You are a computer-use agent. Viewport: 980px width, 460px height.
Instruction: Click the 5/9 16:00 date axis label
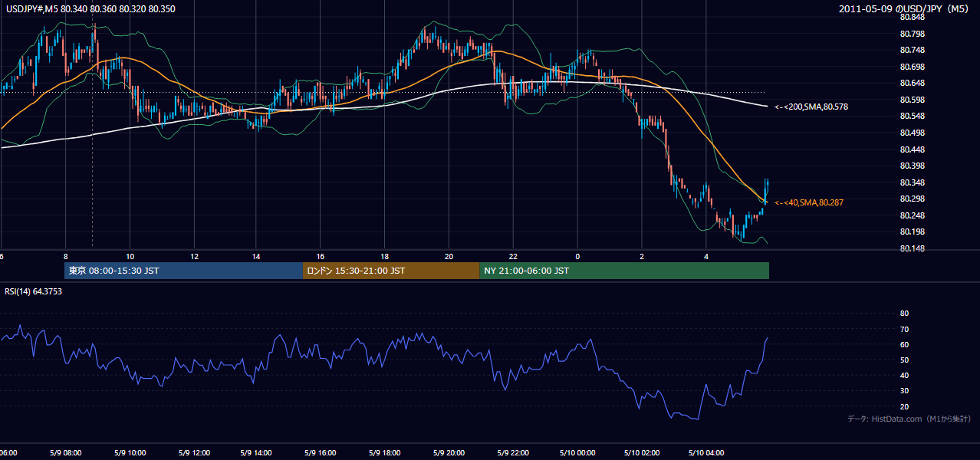tap(321, 452)
